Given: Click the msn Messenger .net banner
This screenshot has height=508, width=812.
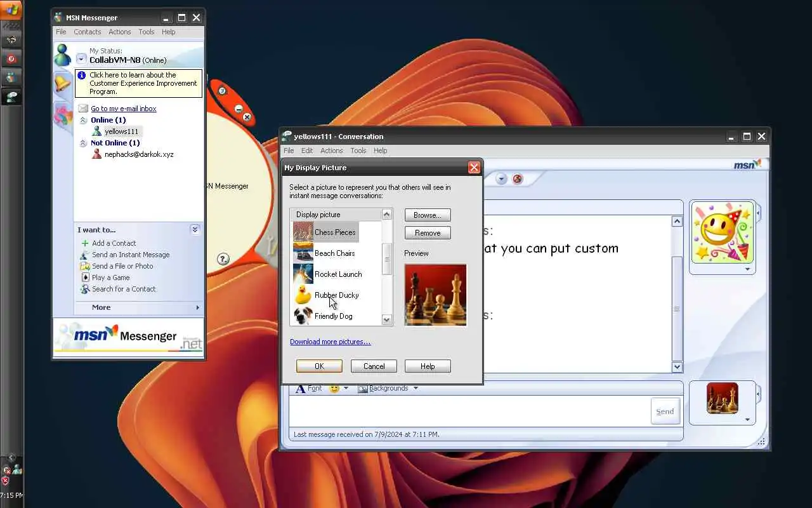Looking at the screenshot, I should [x=128, y=337].
